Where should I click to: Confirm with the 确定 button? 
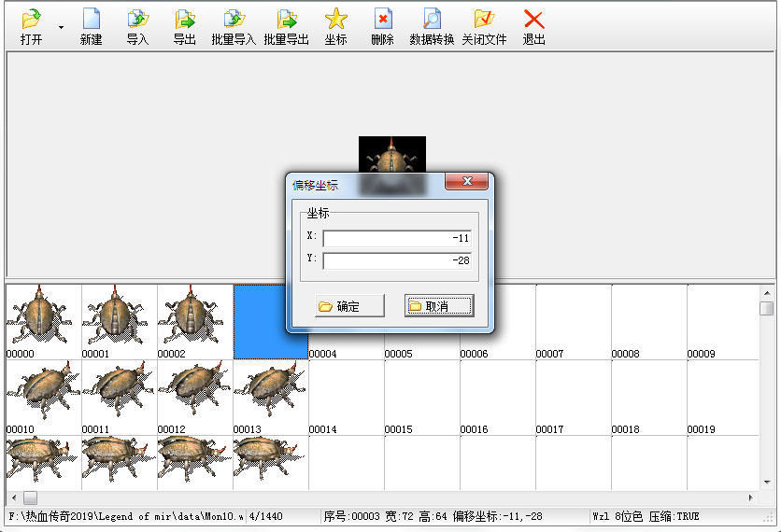pos(349,306)
